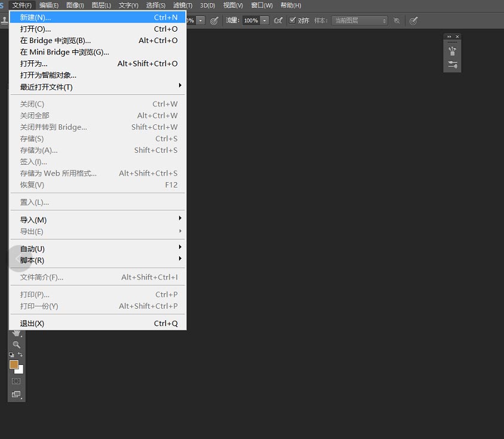Click the greyed 关闭(C) entry

pos(98,104)
